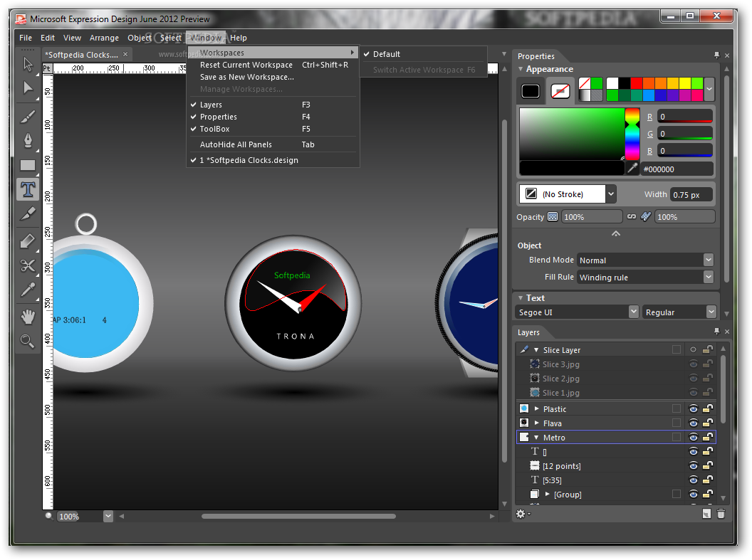Image resolution: width=752 pixels, height=560 pixels.
Task: Create a new layer with the page icon
Action: [706, 514]
